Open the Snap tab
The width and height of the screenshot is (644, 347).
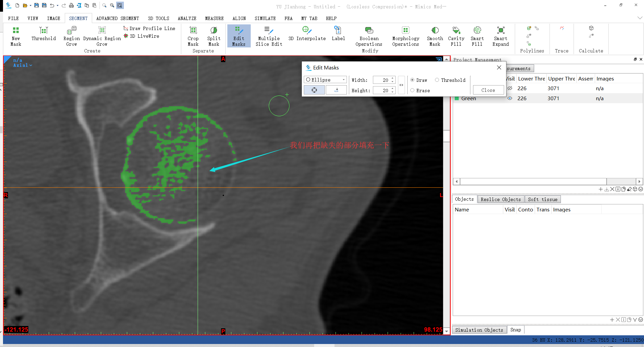(515, 330)
